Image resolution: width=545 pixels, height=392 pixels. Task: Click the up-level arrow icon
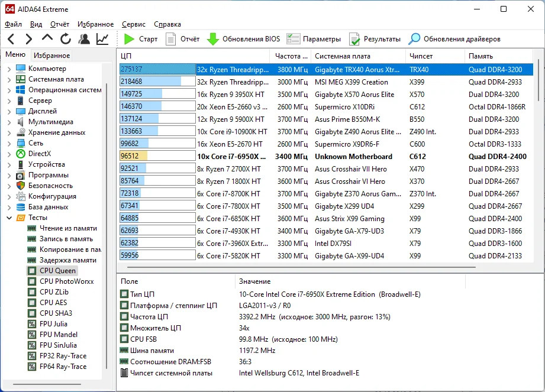tap(47, 39)
